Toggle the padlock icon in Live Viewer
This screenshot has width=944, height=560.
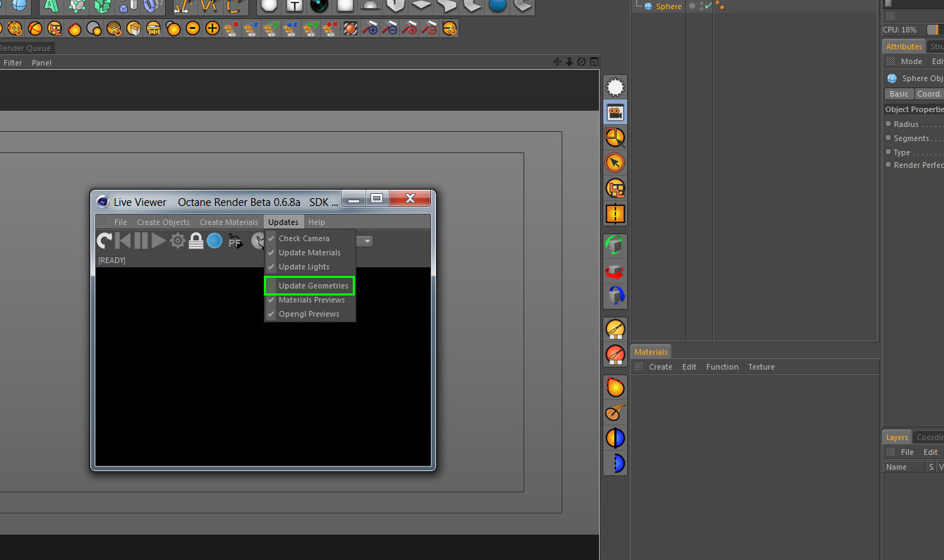[x=196, y=241]
